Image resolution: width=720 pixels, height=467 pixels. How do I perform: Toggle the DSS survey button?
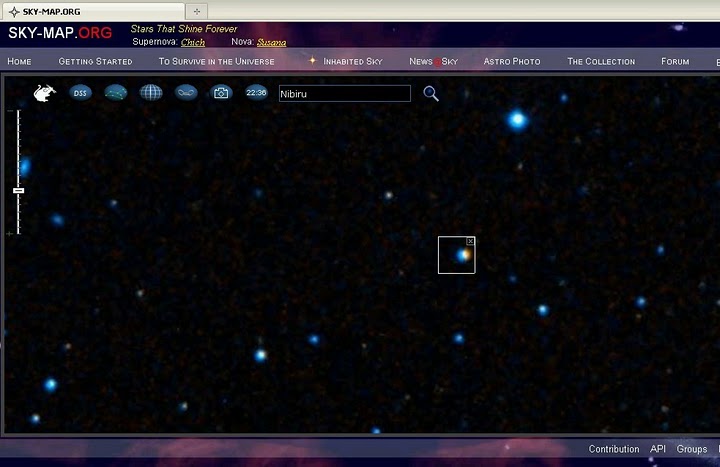pyautogui.click(x=81, y=93)
